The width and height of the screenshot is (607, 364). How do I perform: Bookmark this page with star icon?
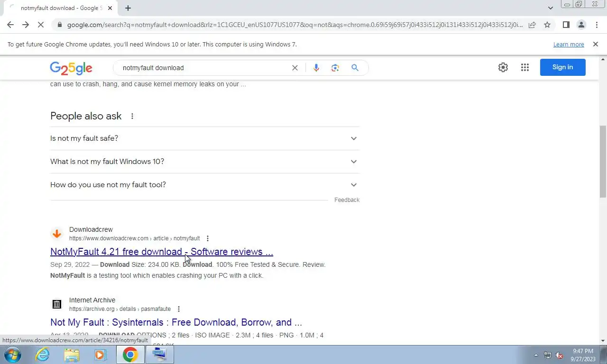click(x=547, y=25)
